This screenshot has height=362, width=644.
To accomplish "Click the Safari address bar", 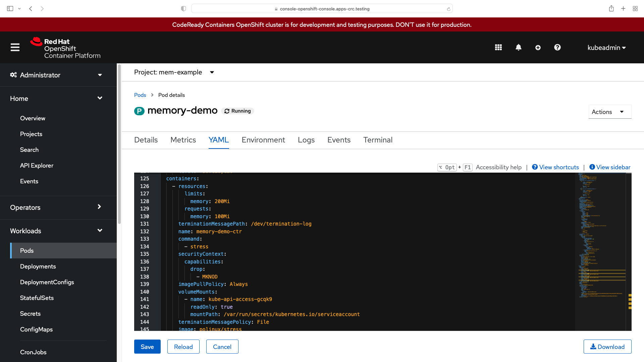I will tap(322, 9).
